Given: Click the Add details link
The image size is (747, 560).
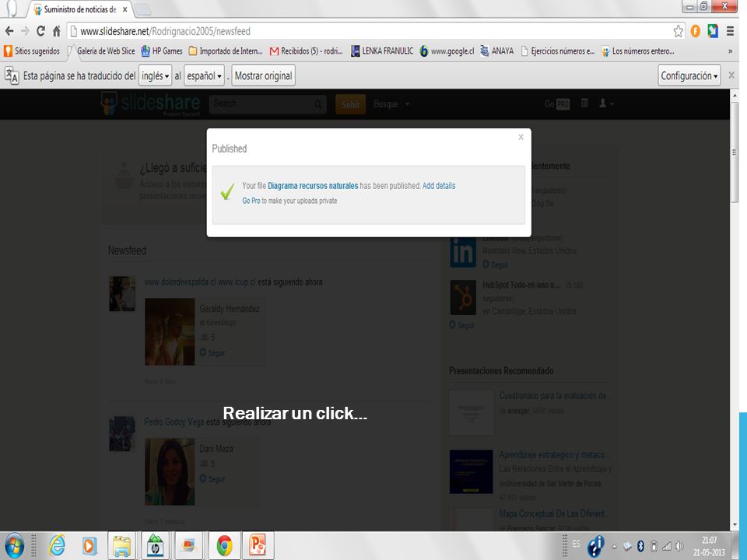Looking at the screenshot, I should [x=439, y=186].
